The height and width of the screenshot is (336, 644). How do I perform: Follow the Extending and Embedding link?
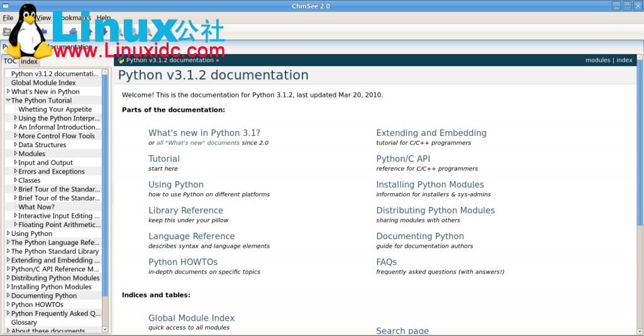431,133
